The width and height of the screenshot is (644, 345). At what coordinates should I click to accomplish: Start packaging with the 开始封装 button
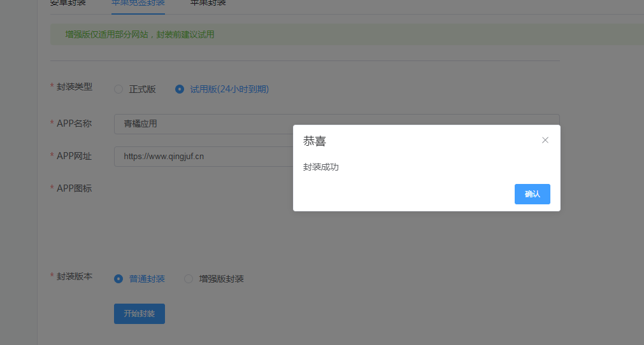point(140,314)
